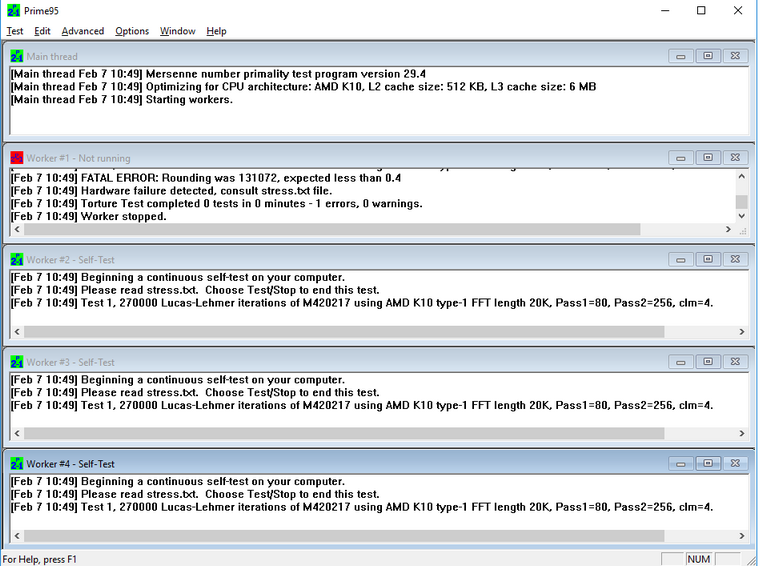Maximize the Main thread child window

(708, 56)
